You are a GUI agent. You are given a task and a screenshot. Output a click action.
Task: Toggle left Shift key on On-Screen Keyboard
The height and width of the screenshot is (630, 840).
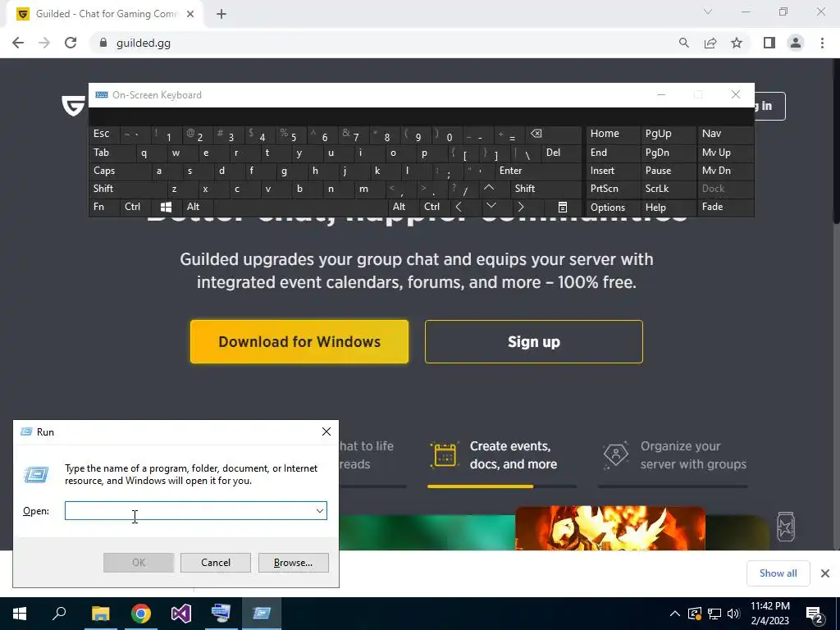click(128, 189)
